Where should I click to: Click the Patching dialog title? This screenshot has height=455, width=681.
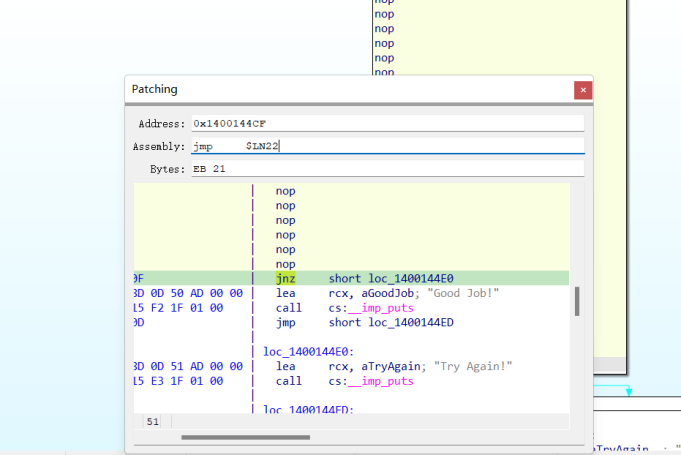tap(155, 89)
